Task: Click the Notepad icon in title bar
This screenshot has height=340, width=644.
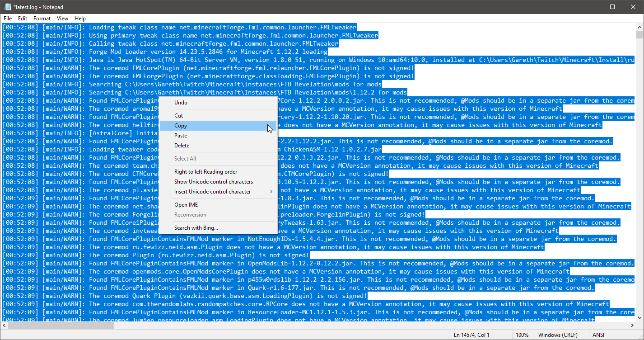Action: pyautogui.click(x=7, y=7)
